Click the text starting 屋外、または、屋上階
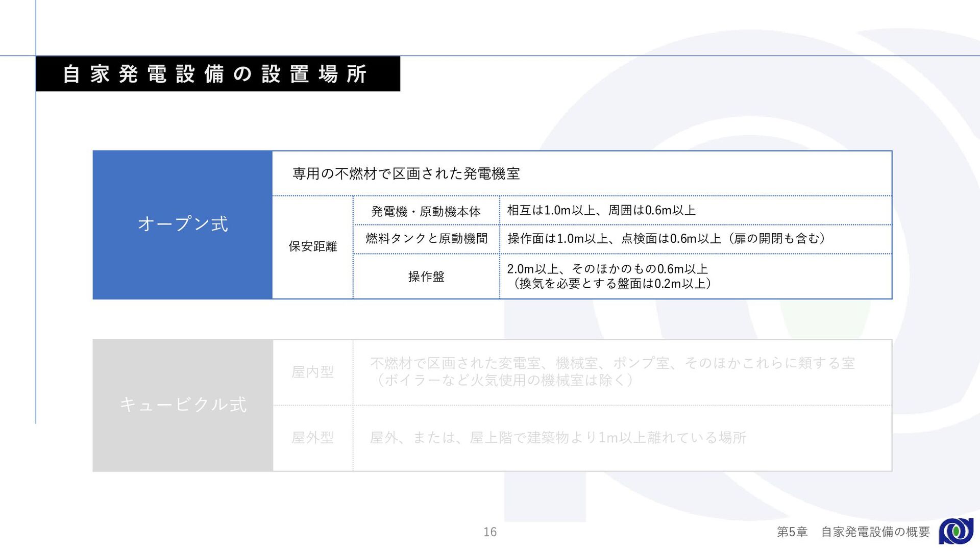The height and width of the screenshot is (551, 980). pos(558,438)
